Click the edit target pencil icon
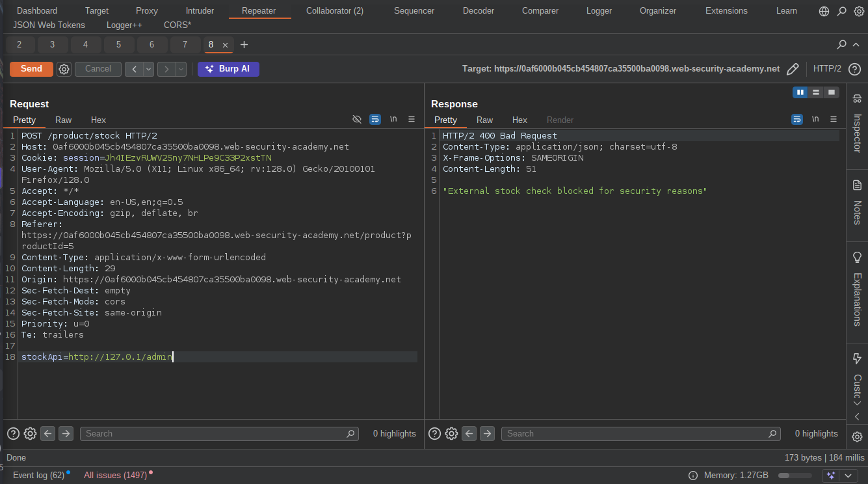Screen dimensions: 868x484 pyautogui.click(x=792, y=69)
